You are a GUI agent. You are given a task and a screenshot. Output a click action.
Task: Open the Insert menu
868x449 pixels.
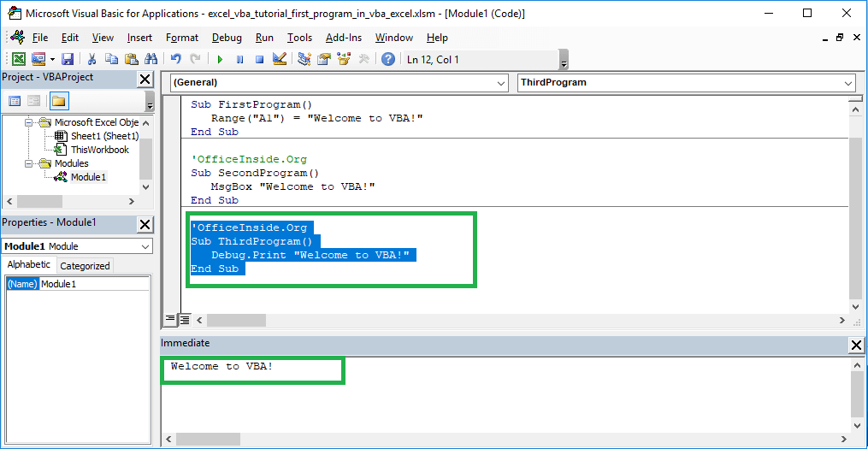click(x=139, y=38)
